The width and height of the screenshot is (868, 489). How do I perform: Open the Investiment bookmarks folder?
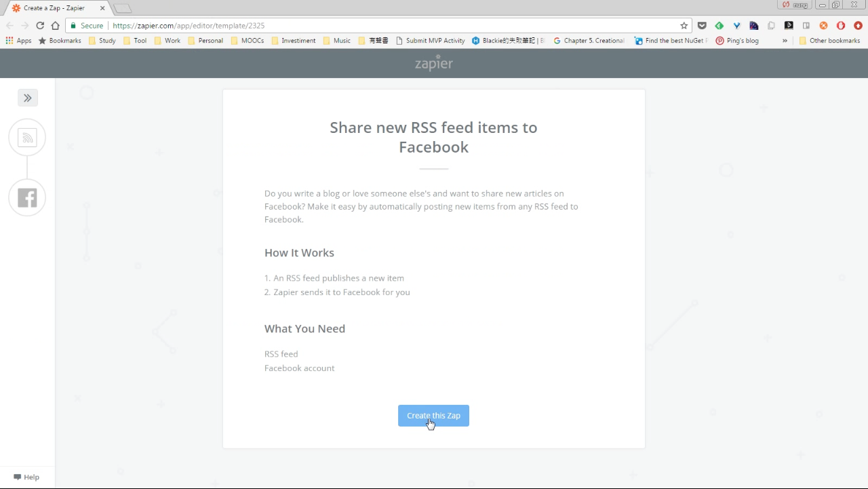(x=293, y=41)
